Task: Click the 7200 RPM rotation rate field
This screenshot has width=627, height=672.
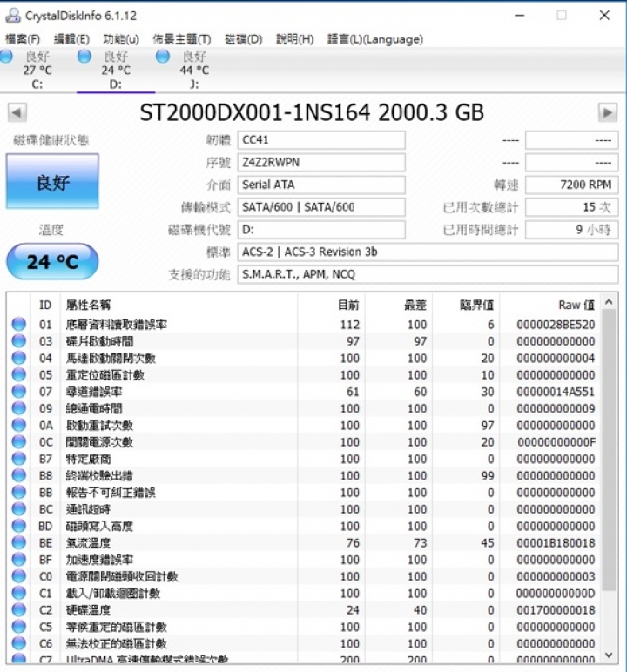Action: (x=571, y=185)
